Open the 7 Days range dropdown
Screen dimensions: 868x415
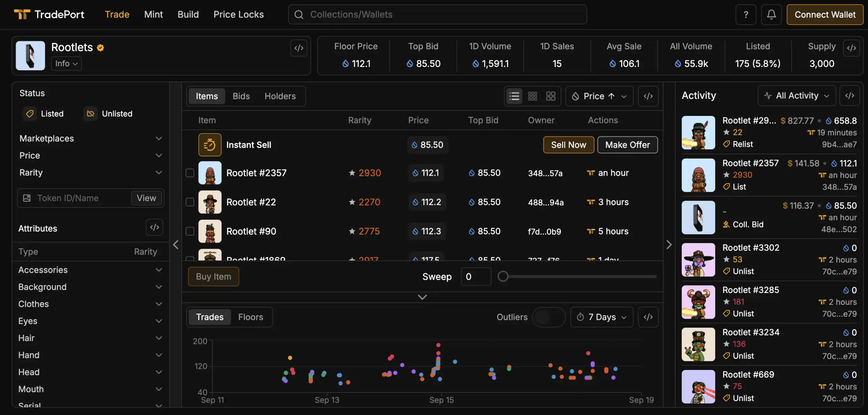(x=602, y=317)
